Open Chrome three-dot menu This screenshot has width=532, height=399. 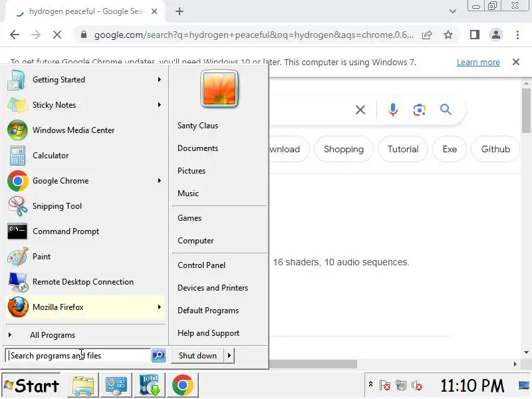[517, 35]
